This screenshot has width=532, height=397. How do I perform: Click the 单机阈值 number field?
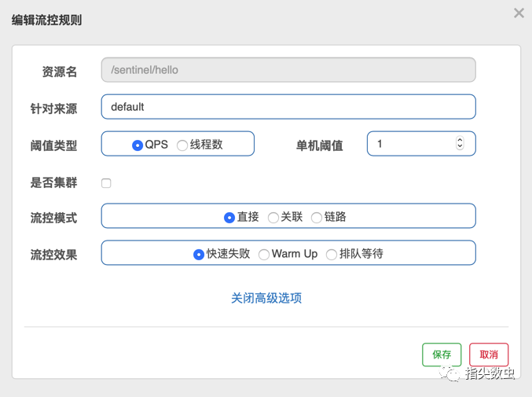point(421,144)
